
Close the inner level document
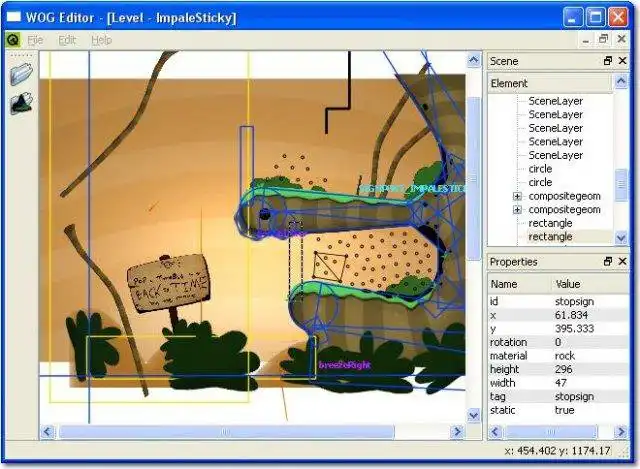(x=621, y=39)
